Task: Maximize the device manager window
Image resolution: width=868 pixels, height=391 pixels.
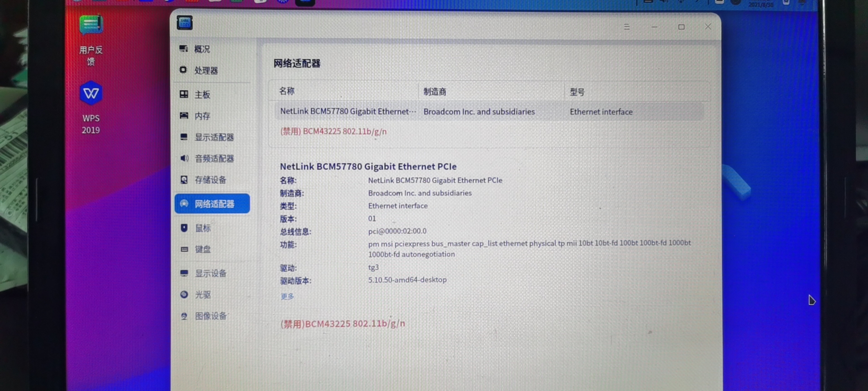Action: [x=681, y=27]
